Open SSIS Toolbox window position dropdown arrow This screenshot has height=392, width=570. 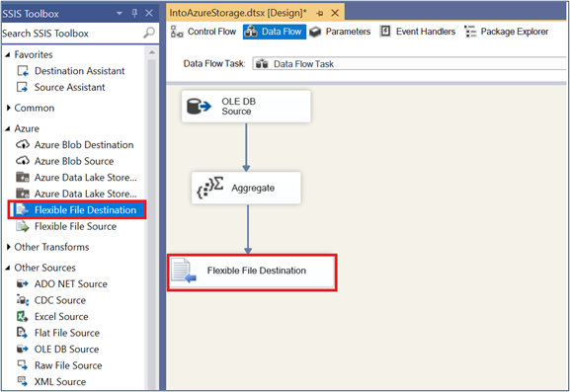pos(120,14)
